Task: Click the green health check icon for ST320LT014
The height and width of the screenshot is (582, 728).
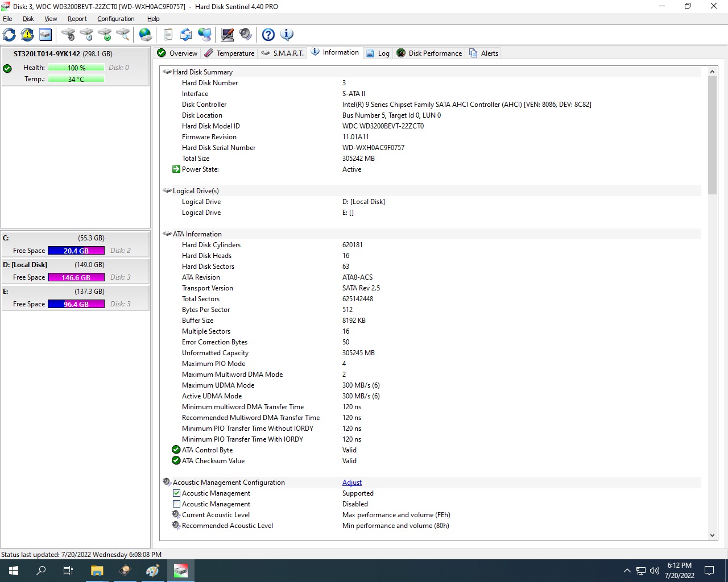Action: (7, 69)
